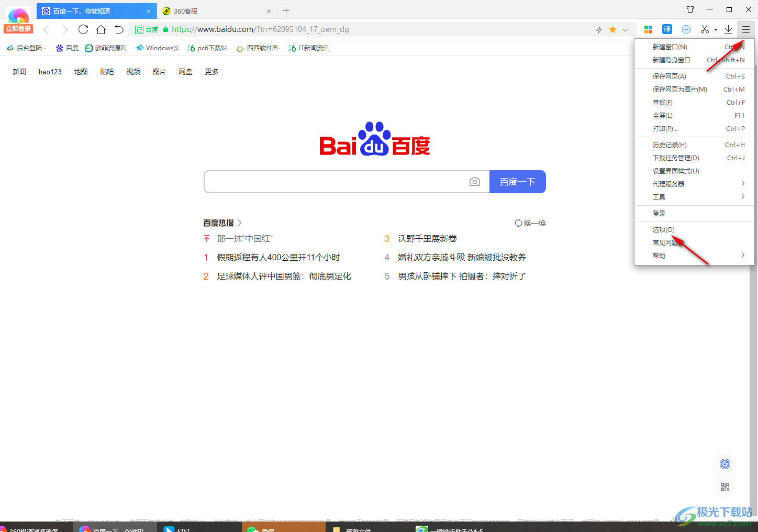Image resolution: width=758 pixels, height=532 pixels.
Task: Click the skin shirt icon in title bar
Action: coord(690,9)
